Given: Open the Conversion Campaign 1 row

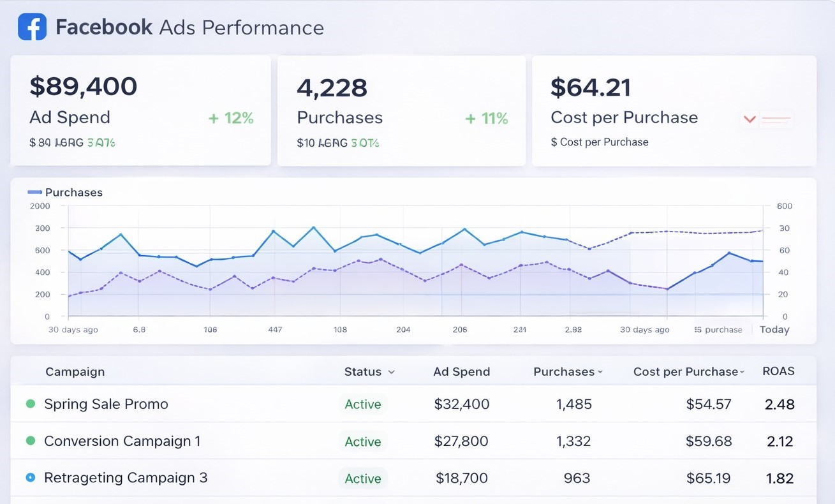Looking at the screenshot, I should 122,441.
